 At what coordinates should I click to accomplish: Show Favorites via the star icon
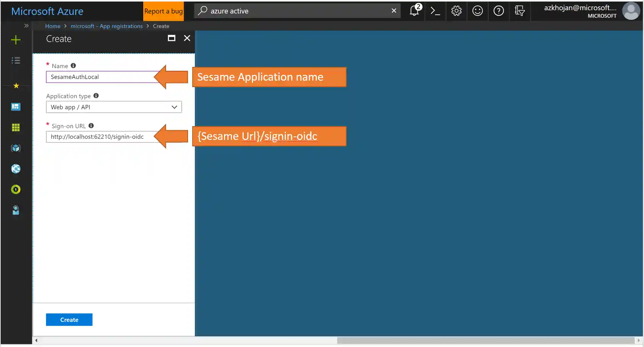pyautogui.click(x=16, y=86)
